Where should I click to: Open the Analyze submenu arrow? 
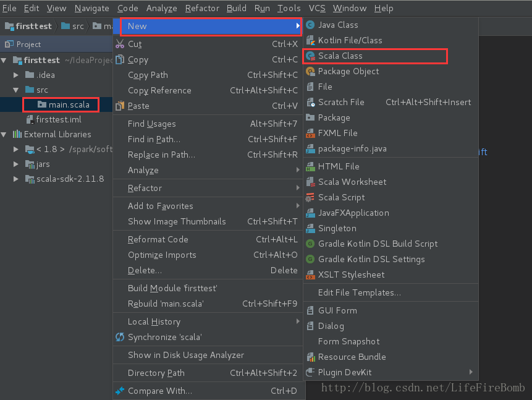coord(298,170)
